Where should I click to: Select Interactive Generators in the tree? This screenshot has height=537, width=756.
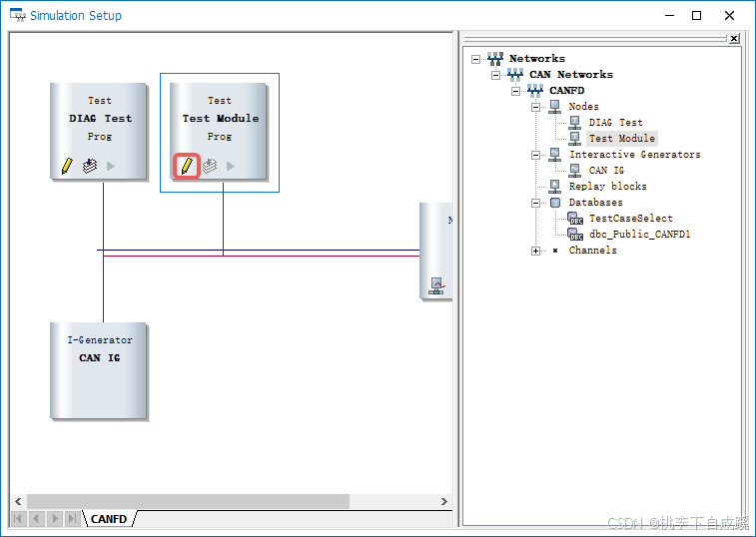coord(635,155)
